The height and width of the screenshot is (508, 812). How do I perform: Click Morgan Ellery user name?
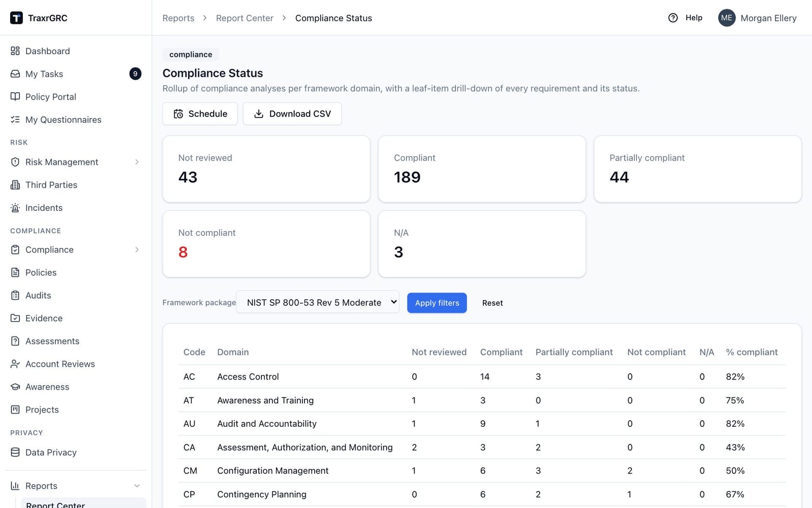[768, 18]
